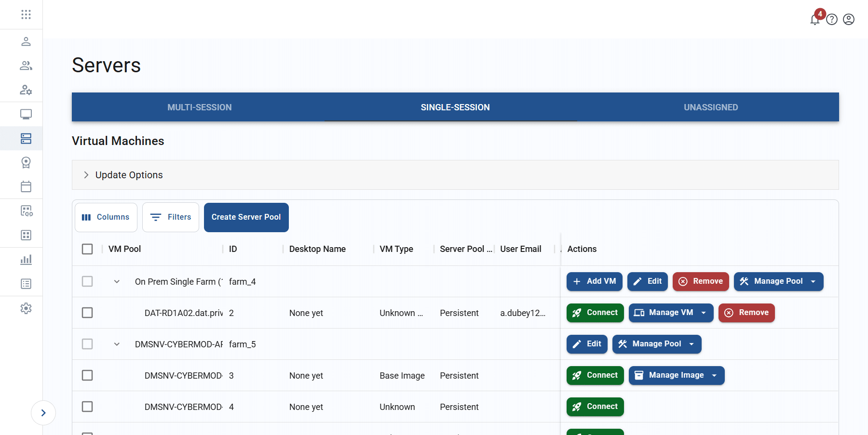Collapse the On Prem Single Farm group
The width and height of the screenshot is (868, 435).
[x=117, y=282]
